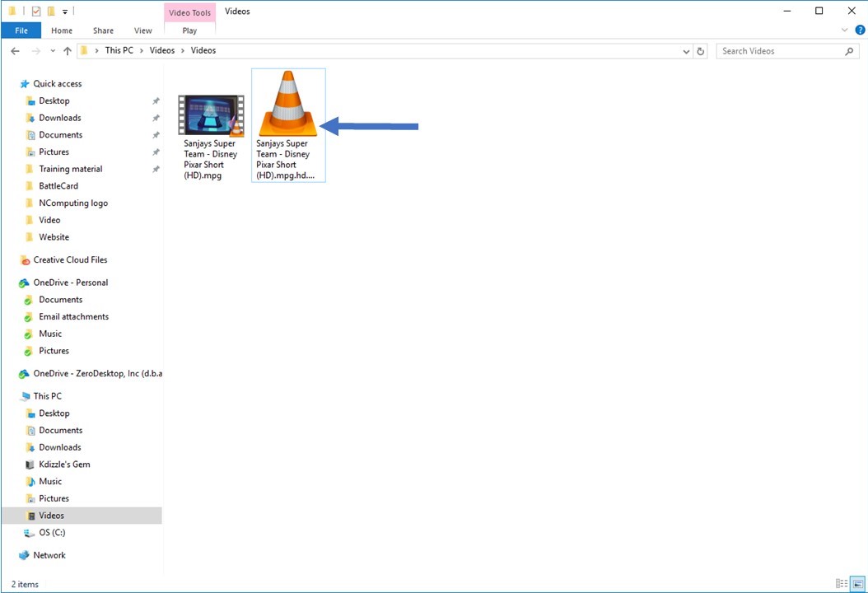This screenshot has width=868, height=593.
Task: Open Documents under Quick access
Action: 60,135
